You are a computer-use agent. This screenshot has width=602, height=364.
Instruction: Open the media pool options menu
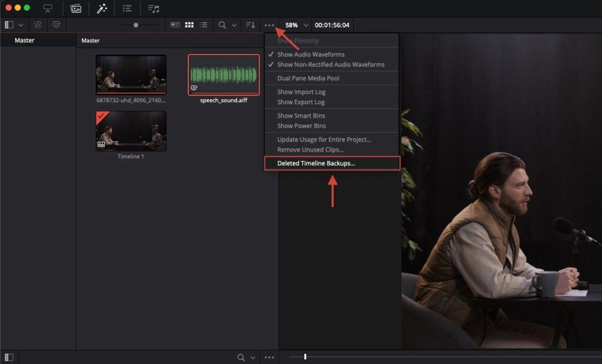[269, 25]
